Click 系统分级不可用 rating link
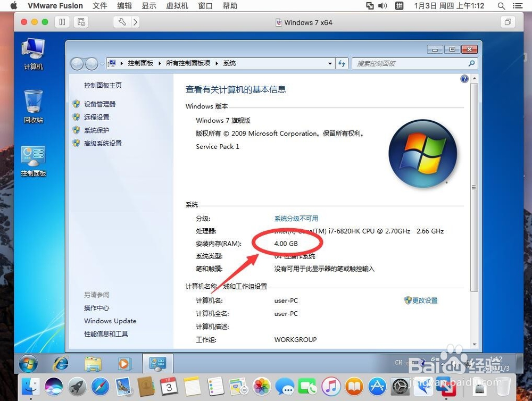Viewport: 532px width, 401px height. tap(296, 219)
